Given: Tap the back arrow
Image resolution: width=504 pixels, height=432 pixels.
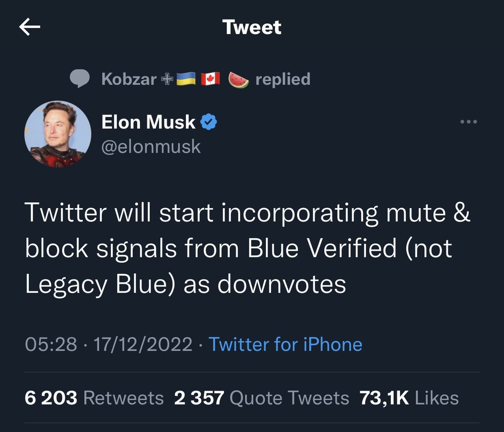Looking at the screenshot, I should (30, 28).
